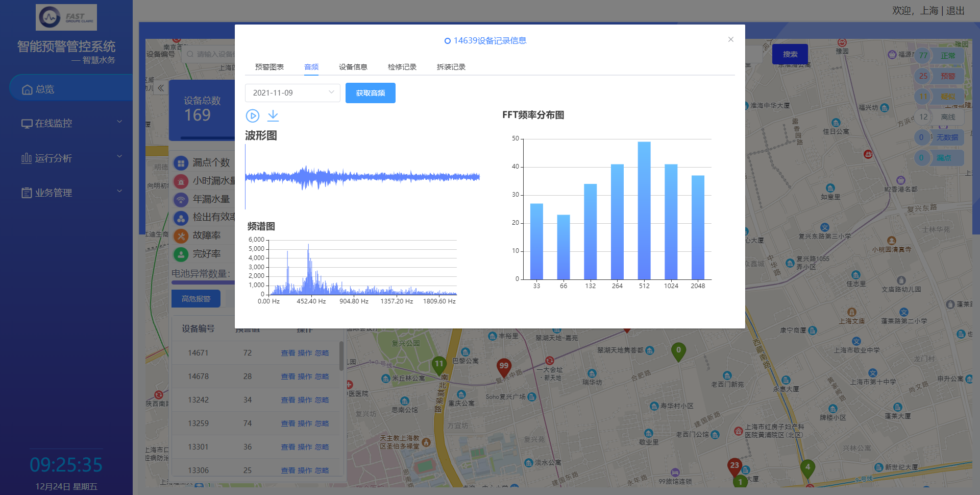Click the 故障率 wrench icon
This screenshot has height=495, width=980.
tap(181, 236)
